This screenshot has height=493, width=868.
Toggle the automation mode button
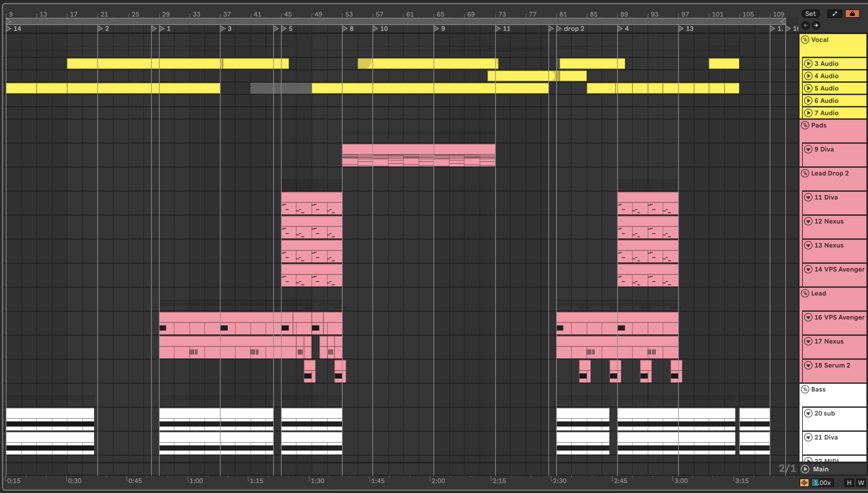click(835, 14)
